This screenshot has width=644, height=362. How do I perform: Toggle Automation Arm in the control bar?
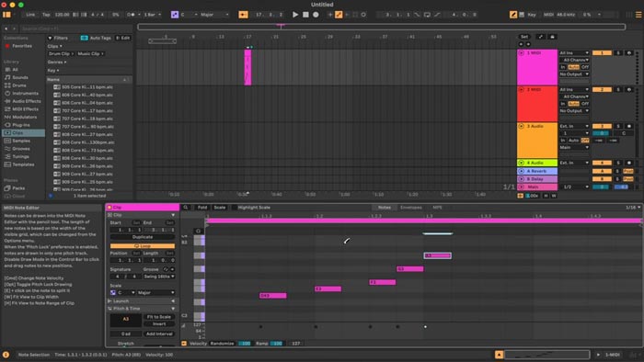[x=339, y=15]
